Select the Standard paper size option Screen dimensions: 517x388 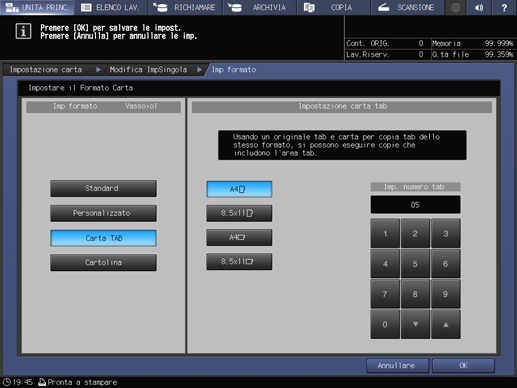(x=103, y=189)
